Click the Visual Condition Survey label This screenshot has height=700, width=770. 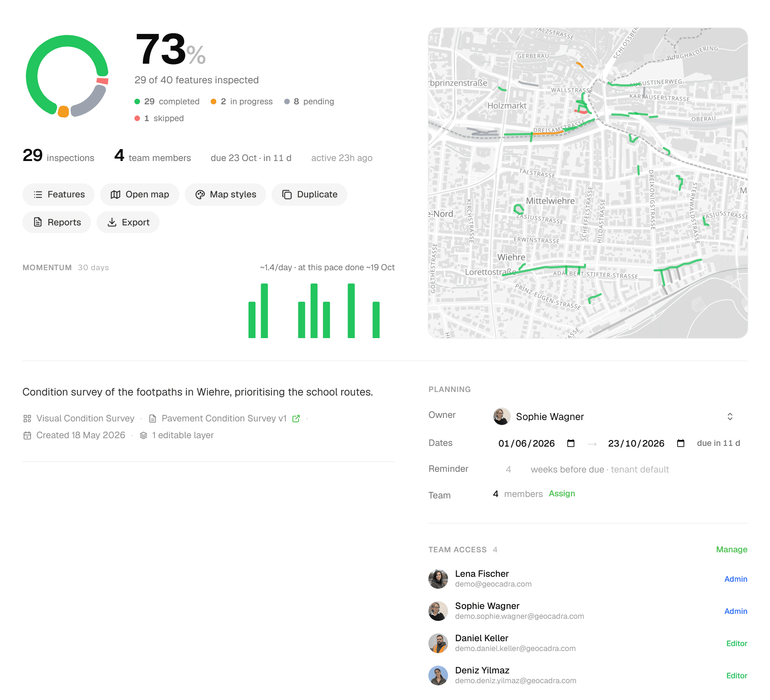click(85, 419)
